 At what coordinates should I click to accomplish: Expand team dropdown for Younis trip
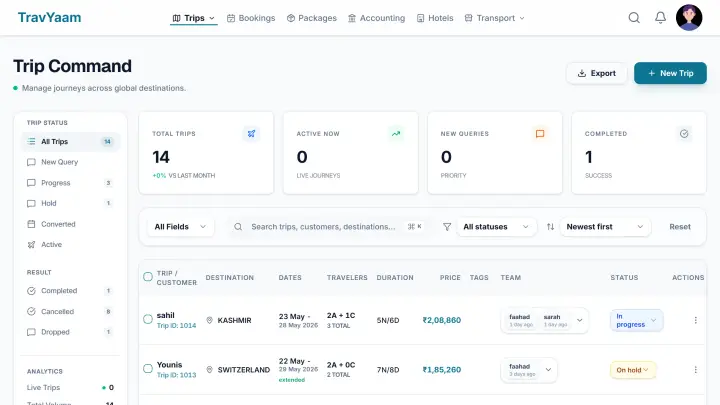(548, 370)
